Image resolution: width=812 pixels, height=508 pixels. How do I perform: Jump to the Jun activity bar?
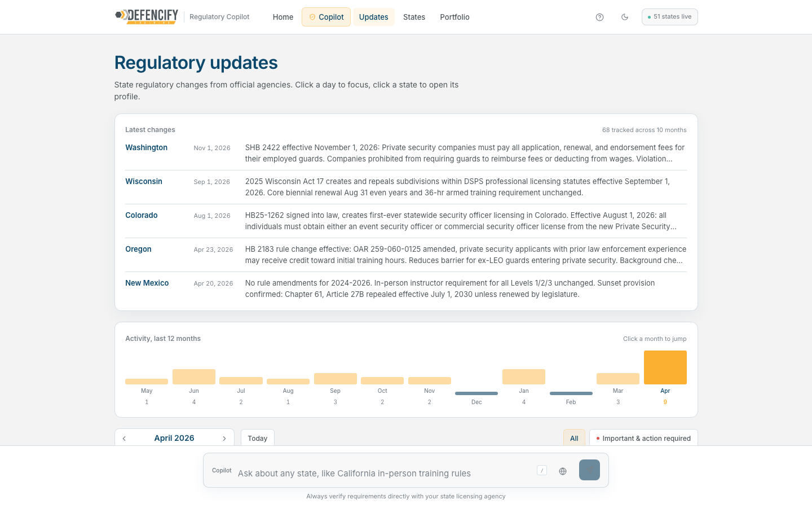[x=194, y=376]
